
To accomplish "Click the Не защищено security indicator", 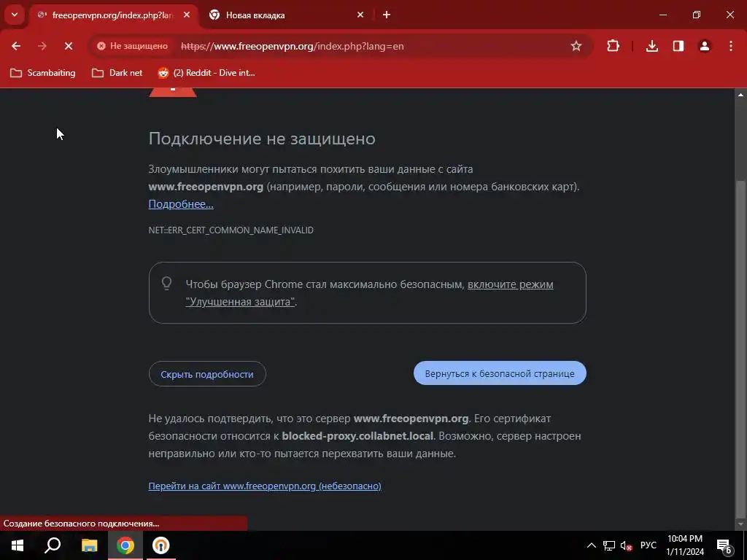I will click(x=133, y=46).
